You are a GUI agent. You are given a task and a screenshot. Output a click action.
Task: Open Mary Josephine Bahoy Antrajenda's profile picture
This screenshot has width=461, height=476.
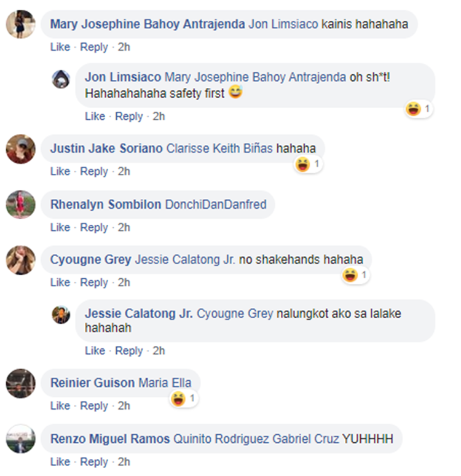pos(21,25)
